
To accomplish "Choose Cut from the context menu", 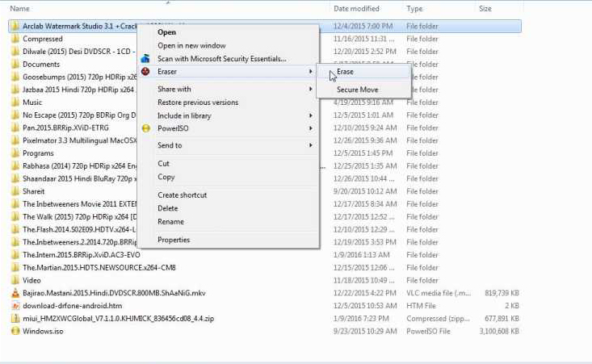I will tap(163, 163).
